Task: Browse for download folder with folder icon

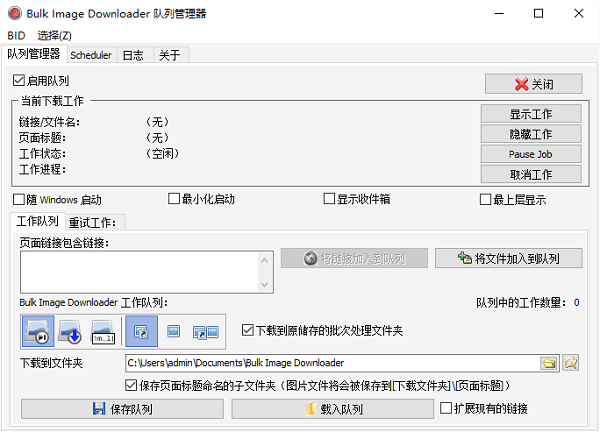Action: (x=549, y=363)
